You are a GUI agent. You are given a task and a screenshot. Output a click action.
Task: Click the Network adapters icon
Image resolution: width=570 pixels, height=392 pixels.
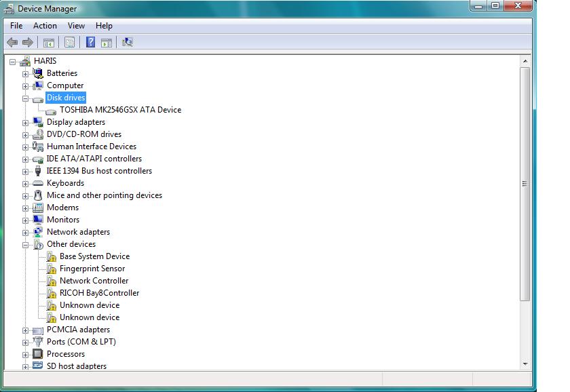pyautogui.click(x=38, y=232)
